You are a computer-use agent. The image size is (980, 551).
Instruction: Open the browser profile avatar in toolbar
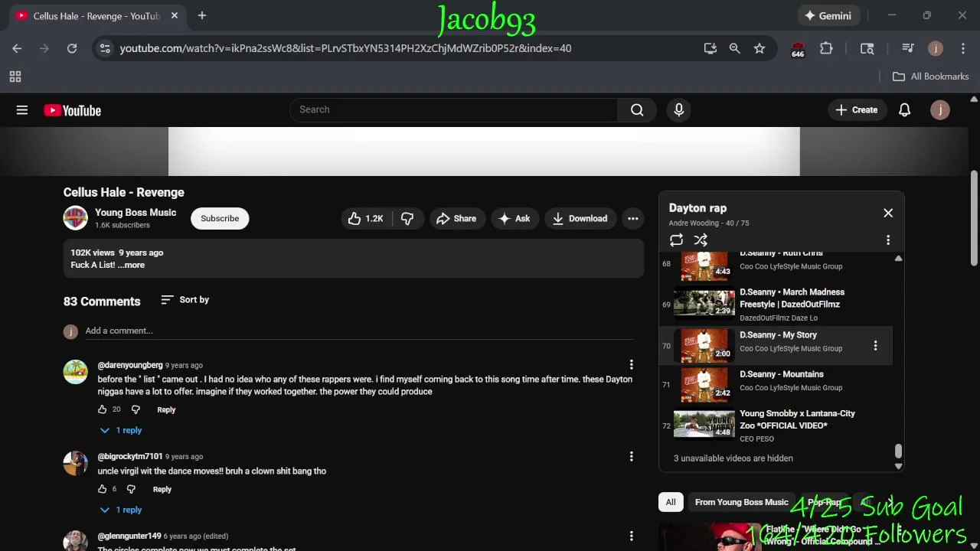pos(935,48)
